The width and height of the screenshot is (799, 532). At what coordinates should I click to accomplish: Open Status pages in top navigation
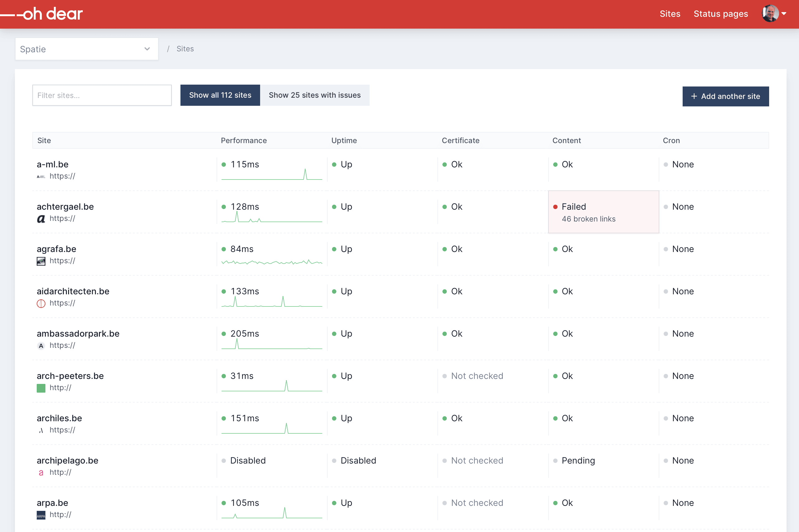721,14
